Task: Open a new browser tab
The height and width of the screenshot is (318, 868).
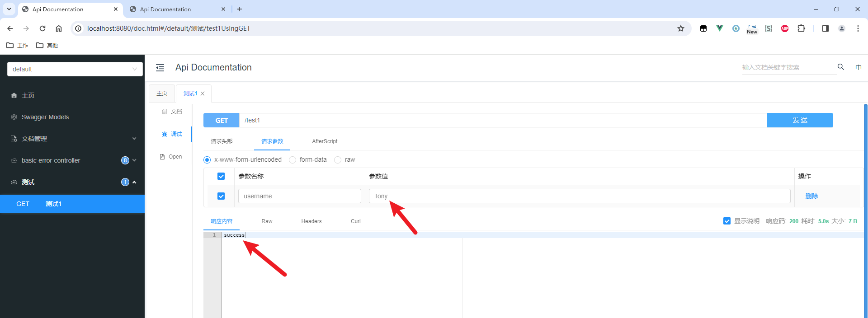Action: tap(240, 9)
